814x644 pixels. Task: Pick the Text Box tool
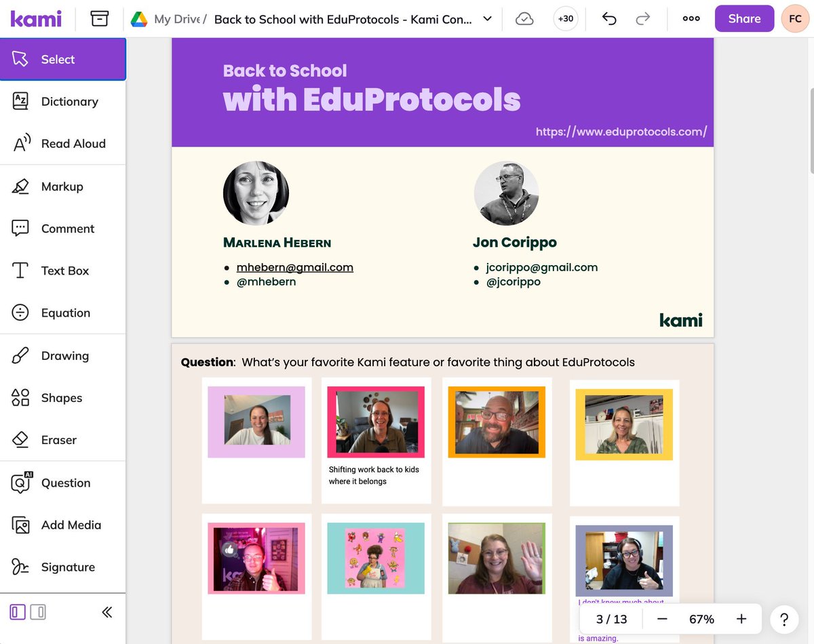click(x=62, y=270)
